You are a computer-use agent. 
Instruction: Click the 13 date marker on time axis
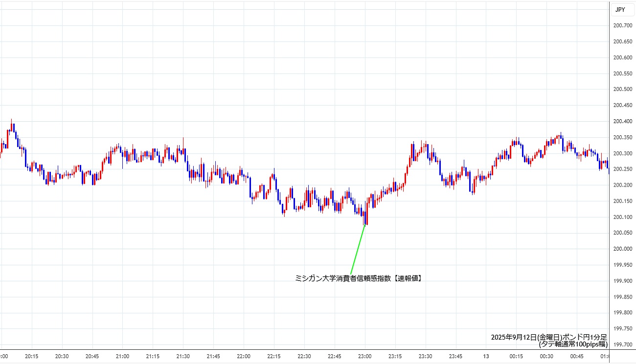point(486,356)
